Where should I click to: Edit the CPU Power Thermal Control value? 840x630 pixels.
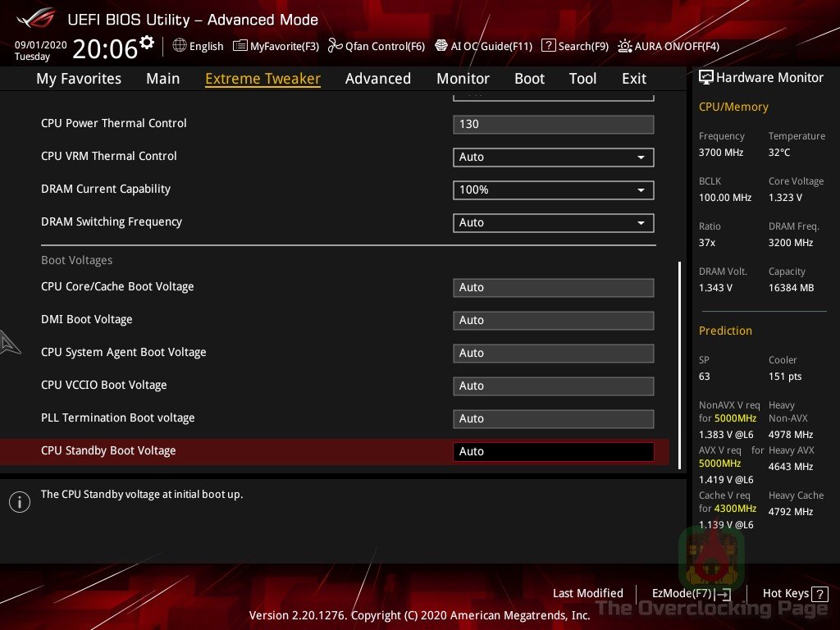point(553,124)
